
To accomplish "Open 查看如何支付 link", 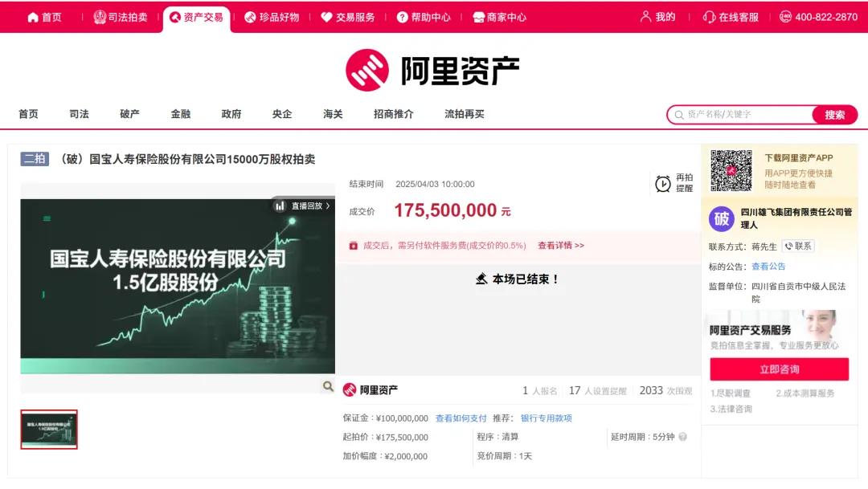I will (x=461, y=418).
